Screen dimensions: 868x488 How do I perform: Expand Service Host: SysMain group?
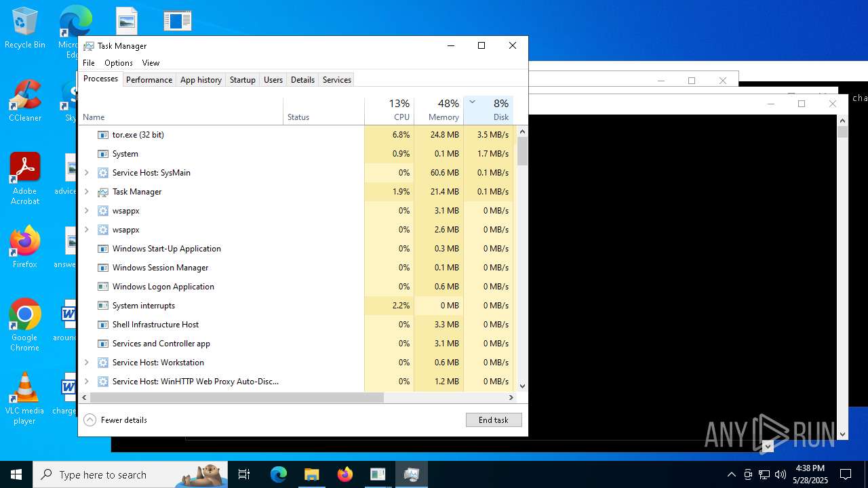click(x=86, y=173)
